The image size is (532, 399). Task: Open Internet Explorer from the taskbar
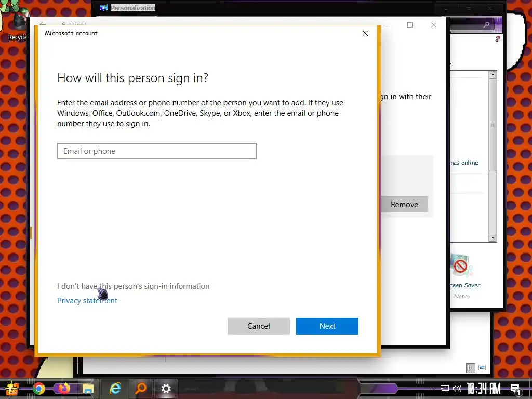coord(115,389)
